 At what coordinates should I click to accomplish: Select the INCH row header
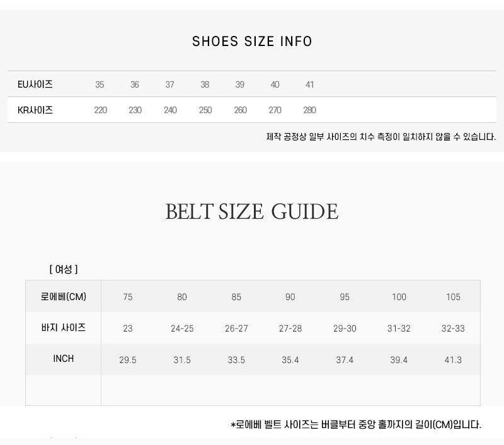[x=64, y=359]
